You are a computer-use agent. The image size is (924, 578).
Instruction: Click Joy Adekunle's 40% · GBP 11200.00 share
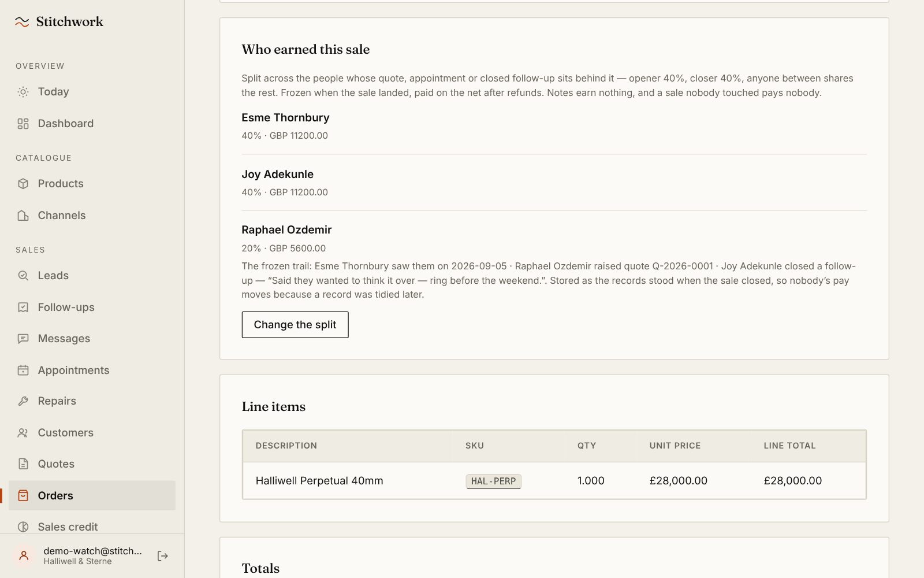coord(285,192)
